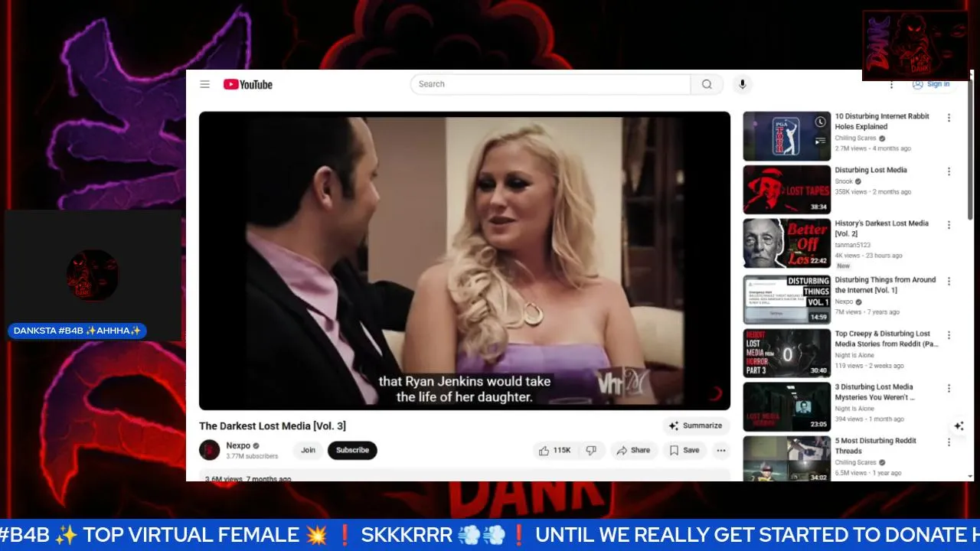The width and height of the screenshot is (980, 551).
Task: Click the video title The Darkest Lost Media
Action: coord(273,425)
